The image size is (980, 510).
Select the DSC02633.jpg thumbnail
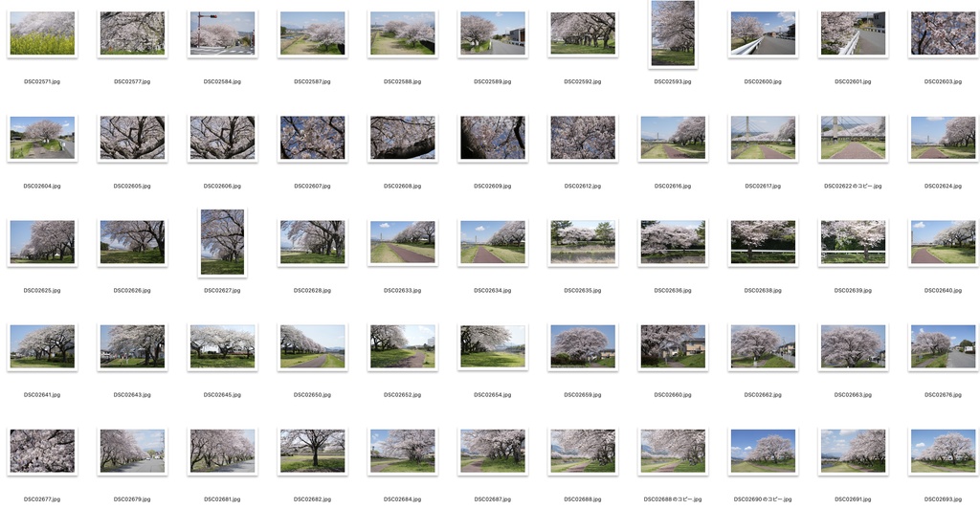click(403, 242)
